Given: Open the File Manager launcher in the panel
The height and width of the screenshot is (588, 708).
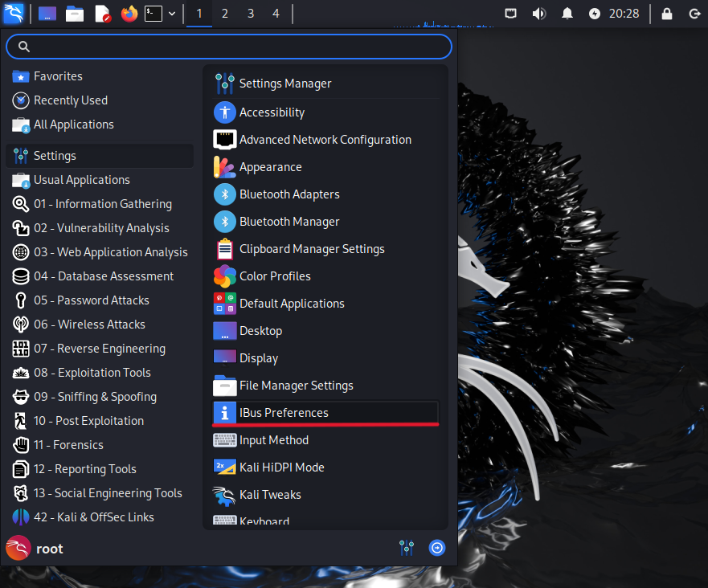Looking at the screenshot, I should click(75, 14).
